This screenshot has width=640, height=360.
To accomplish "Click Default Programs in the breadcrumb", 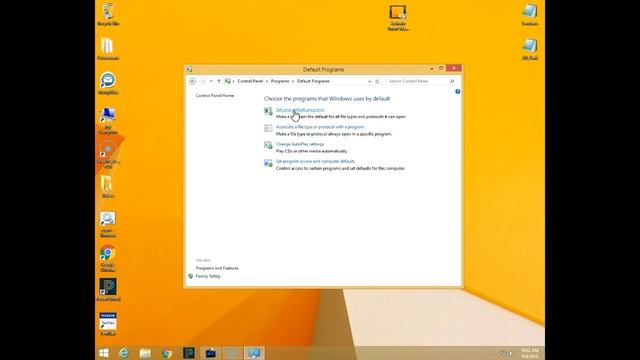I will coord(313,81).
